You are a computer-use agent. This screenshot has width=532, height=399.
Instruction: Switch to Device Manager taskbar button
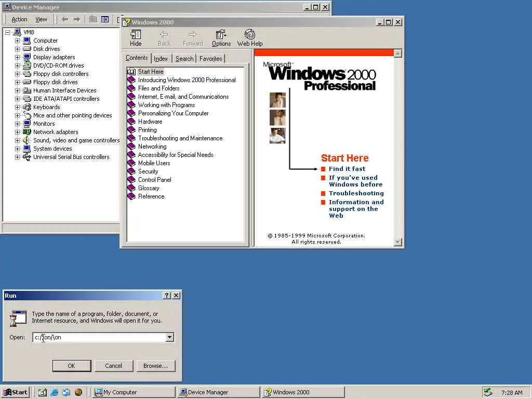tap(219, 392)
